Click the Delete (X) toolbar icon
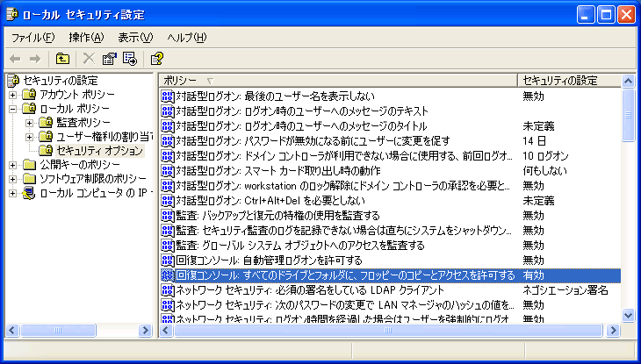This screenshot has width=641, height=364. pyautogui.click(x=89, y=59)
